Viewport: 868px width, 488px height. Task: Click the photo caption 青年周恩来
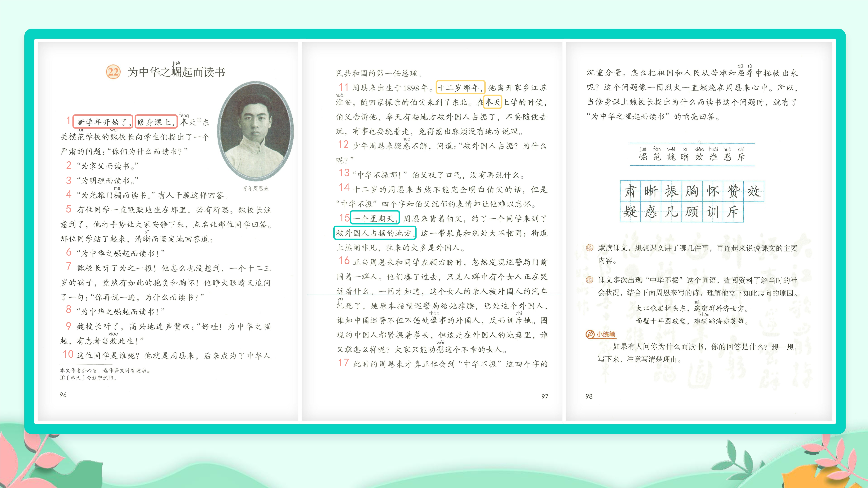tap(255, 189)
